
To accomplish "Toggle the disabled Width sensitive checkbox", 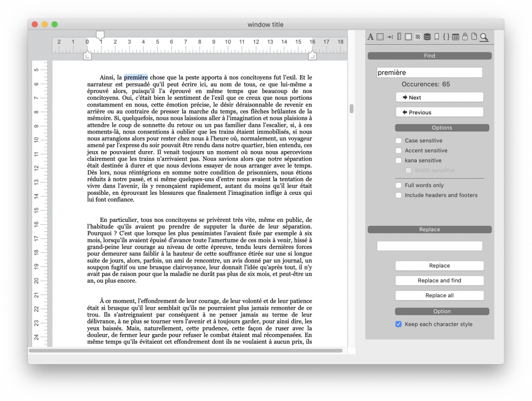I will coord(408,170).
